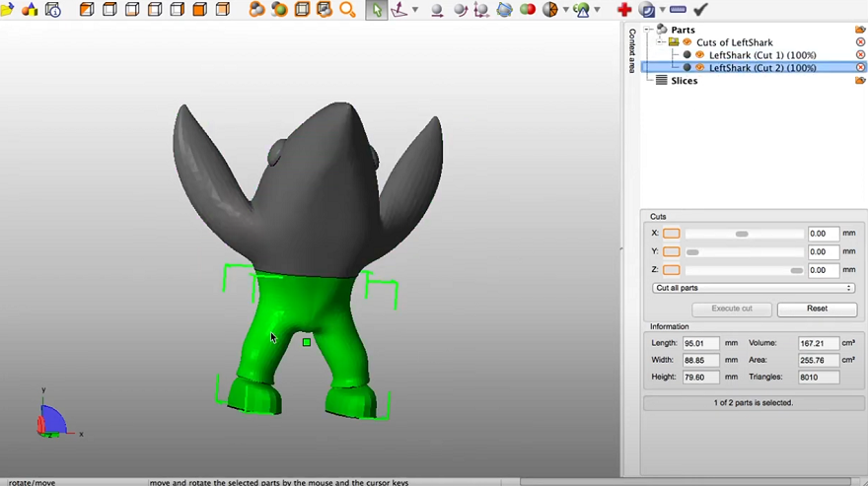Click the X cut value field
The width and height of the screenshot is (868, 486).
(x=824, y=234)
